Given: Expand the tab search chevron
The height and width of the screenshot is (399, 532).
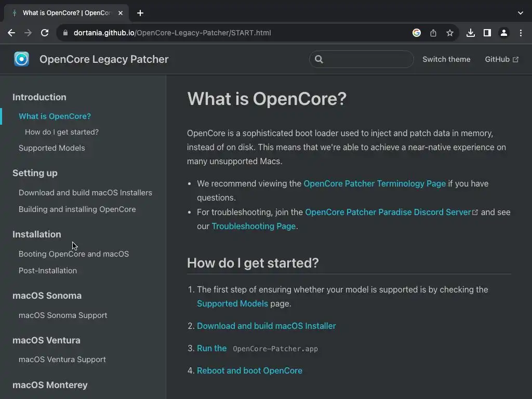Looking at the screenshot, I should pyautogui.click(x=521, y=13).
